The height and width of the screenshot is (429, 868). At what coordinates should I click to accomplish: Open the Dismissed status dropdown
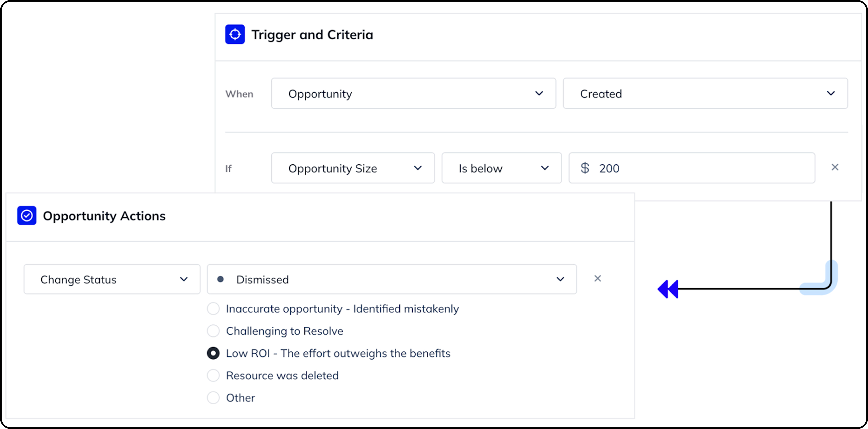coord(391,279)
